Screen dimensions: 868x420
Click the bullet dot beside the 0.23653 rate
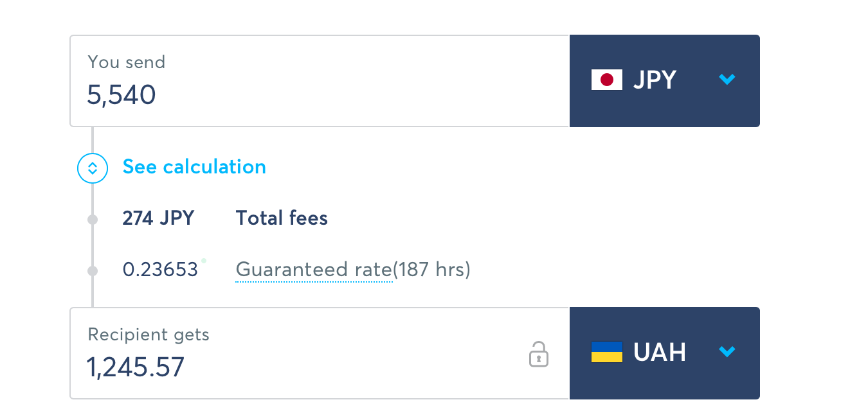point(93,271)
